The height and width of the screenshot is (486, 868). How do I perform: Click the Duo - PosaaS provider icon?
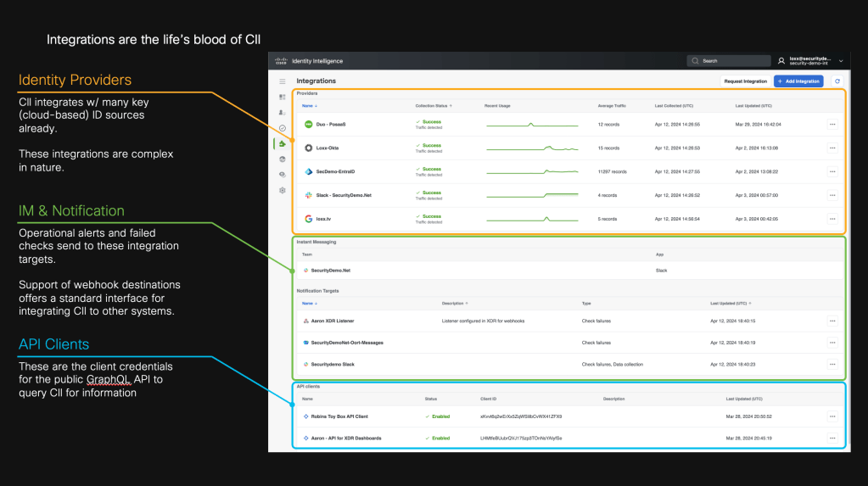(309, 125)
